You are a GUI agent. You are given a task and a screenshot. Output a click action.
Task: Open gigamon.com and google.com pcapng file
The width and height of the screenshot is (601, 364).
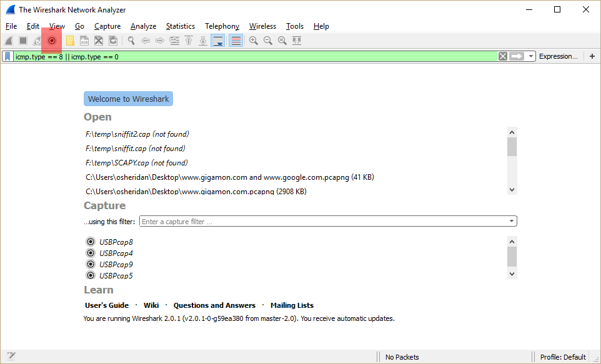coord(229,177)
